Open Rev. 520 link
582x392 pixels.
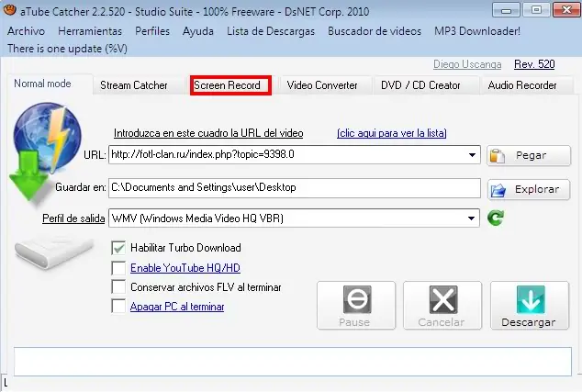(x=534, y=64)
